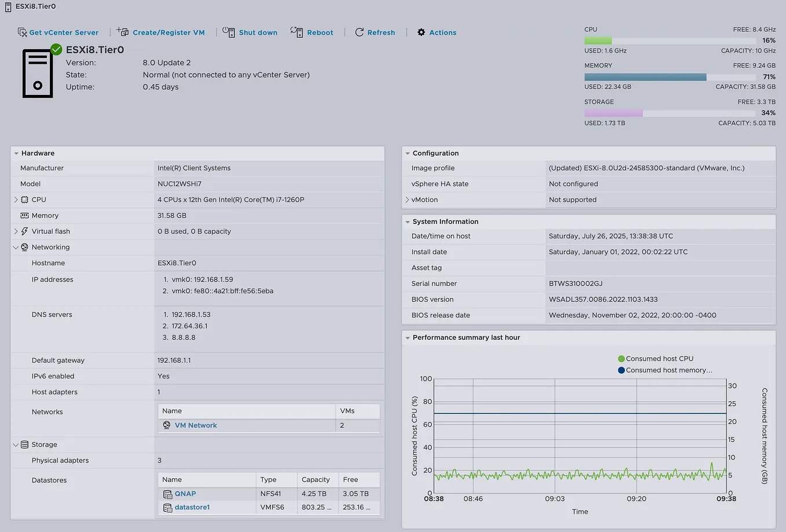Screen dimensions: 786x532
Task: Open the datastore1 link
Action: pyautogui.click(x=191, y=507)
